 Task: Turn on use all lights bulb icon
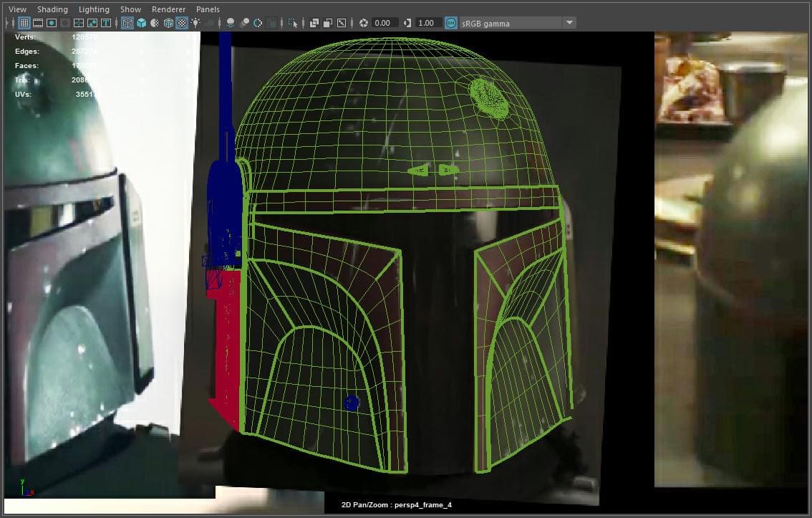(195, 23)
